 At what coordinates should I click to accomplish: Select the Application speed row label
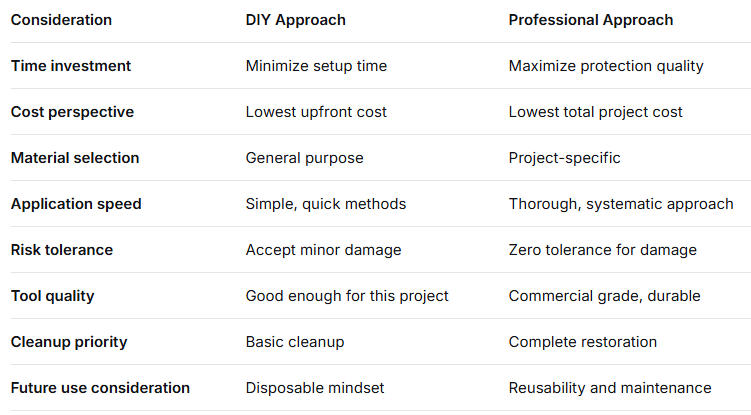[76, 204]
